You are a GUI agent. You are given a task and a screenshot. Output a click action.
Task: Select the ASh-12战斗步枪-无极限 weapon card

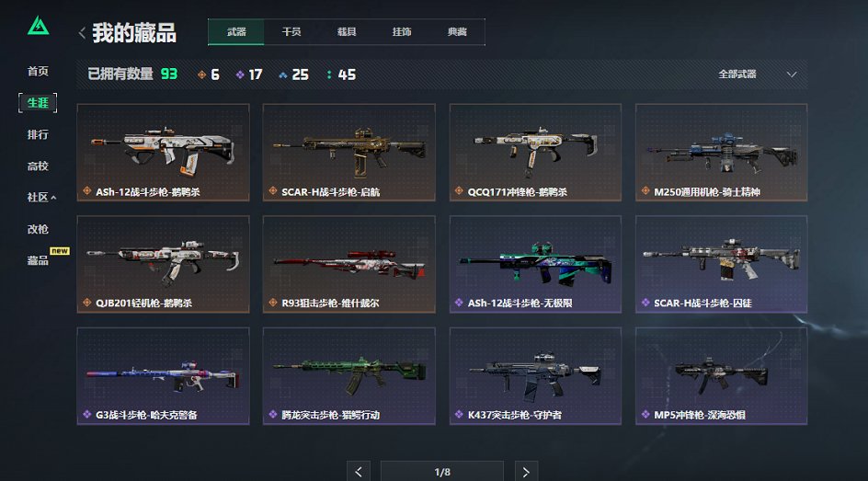[x=535, y=264]
